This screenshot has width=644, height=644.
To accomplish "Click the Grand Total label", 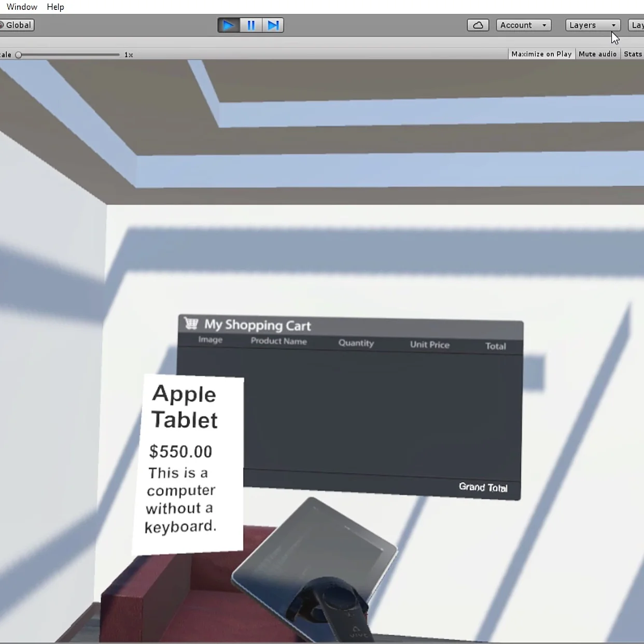I will [483, 487].
